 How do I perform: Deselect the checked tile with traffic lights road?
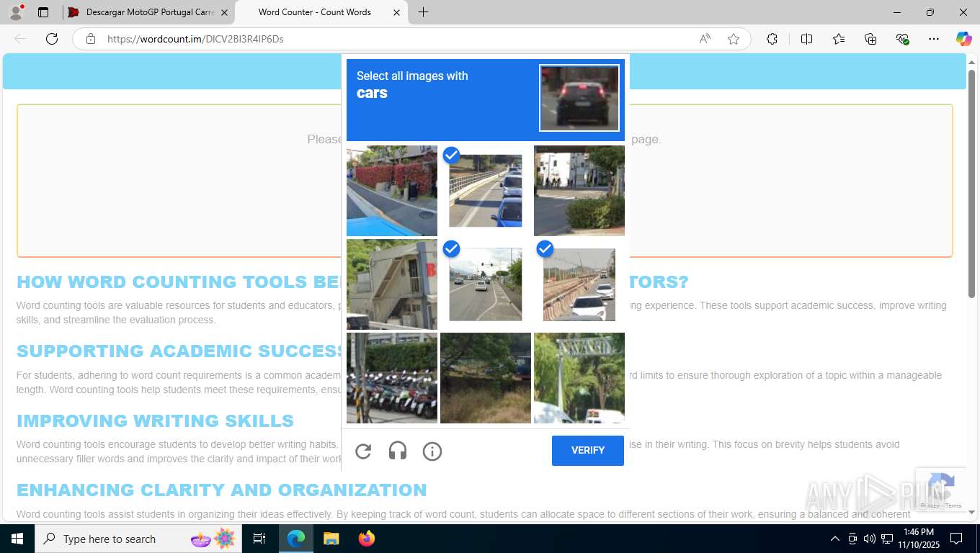coord(486,284)
